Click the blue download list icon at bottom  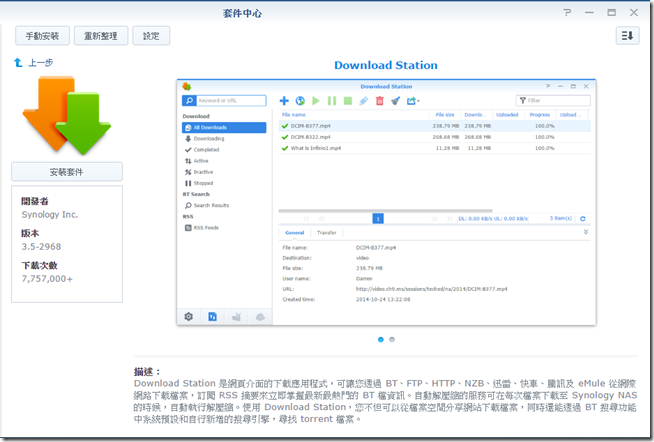(x=212, y=317)
